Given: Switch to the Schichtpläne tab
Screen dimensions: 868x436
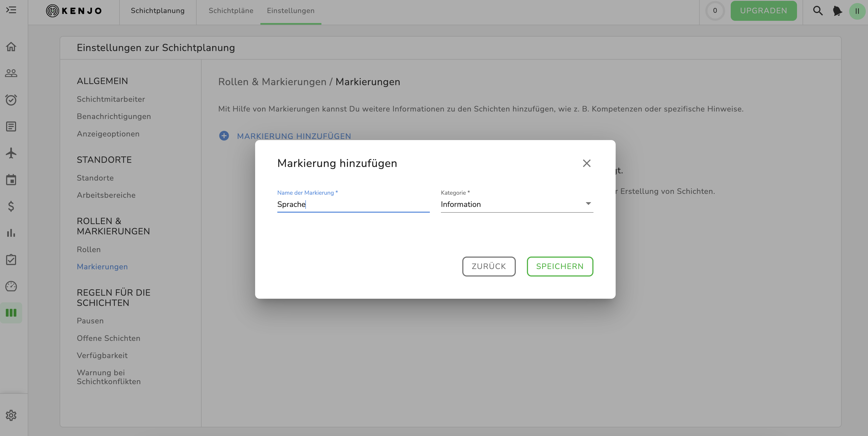Looking at the screenshot, I should pyautogui.click(x=231, y=11).
